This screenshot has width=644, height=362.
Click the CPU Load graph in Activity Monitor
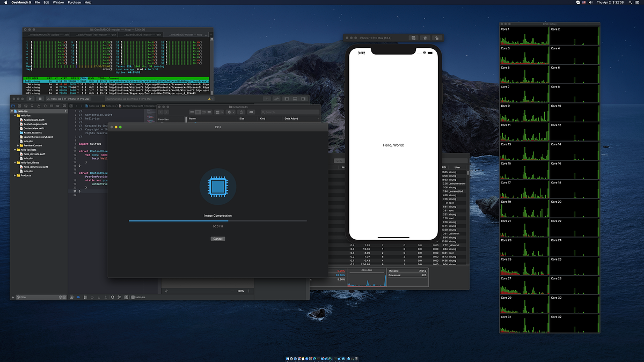click(x=367, y=277)
